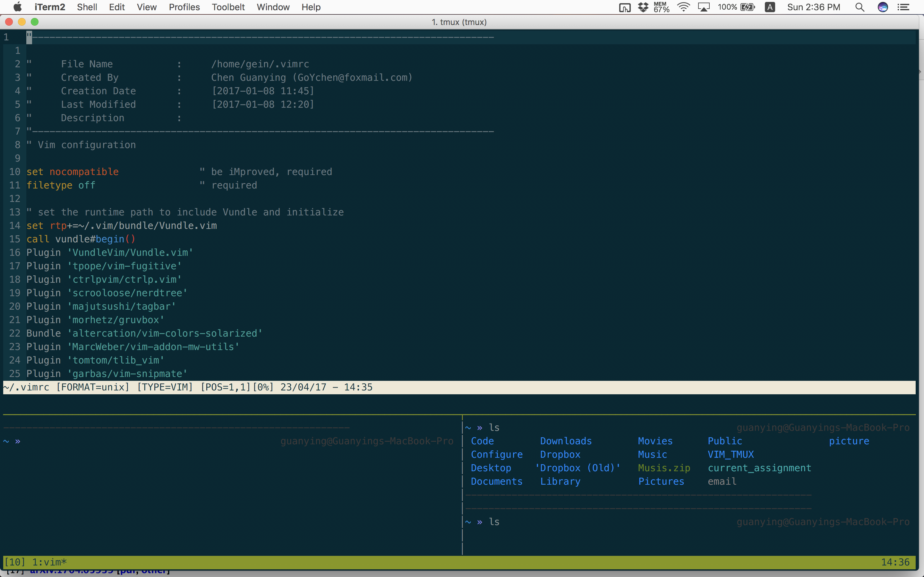
Task: Open Spotlight search magnifier icon
Action: [x=860, y=7]
